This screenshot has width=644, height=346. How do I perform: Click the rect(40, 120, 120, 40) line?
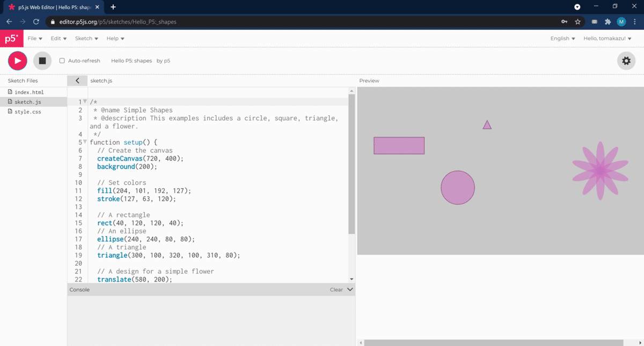click(x=140, y=223)
